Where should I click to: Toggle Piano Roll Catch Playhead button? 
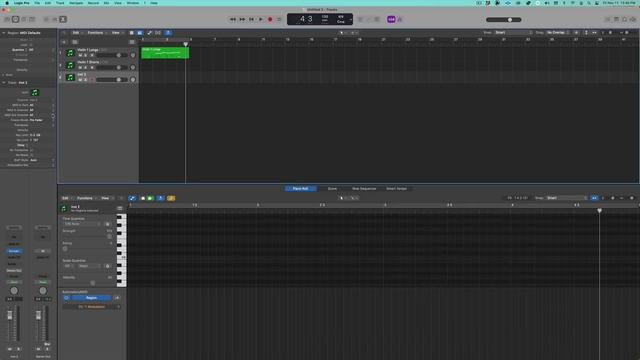point(160,198)
